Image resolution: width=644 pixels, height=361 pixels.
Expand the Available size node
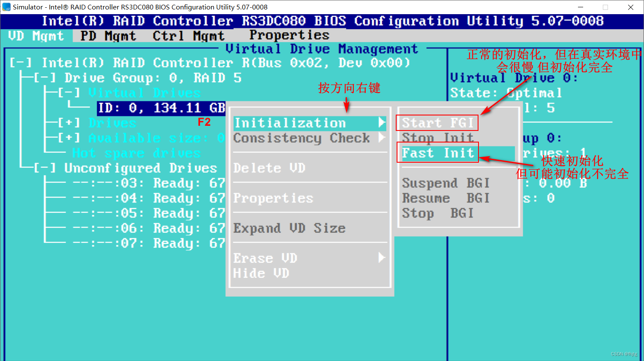69,138
